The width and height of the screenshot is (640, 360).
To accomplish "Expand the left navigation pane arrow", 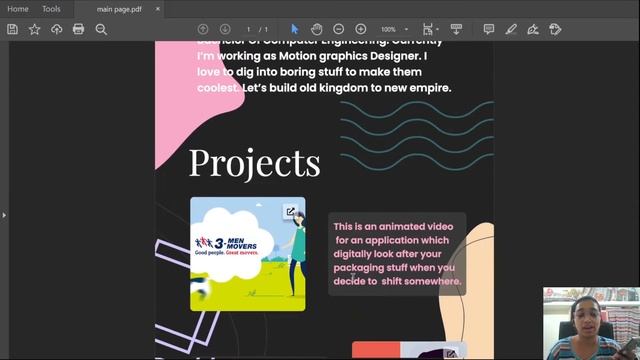I will point(4,215).
